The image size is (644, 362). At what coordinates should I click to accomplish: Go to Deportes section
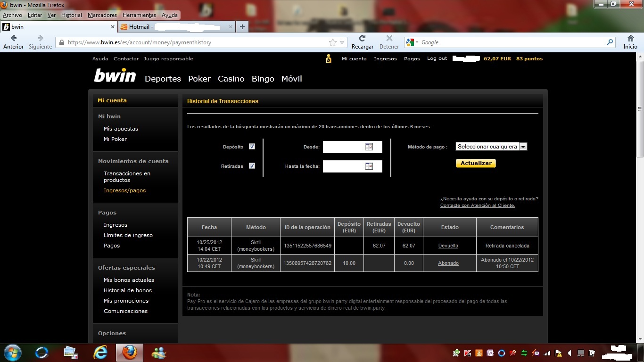click(x=163, y=79)
